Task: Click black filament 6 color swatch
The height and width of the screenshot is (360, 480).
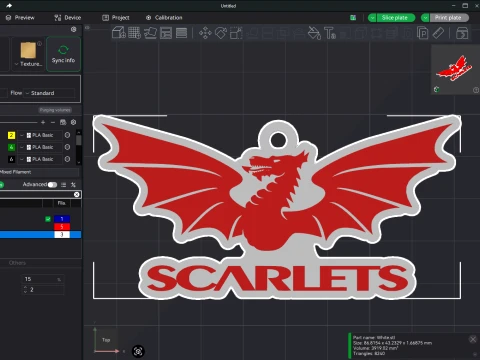Action: (x=11, y=159)
